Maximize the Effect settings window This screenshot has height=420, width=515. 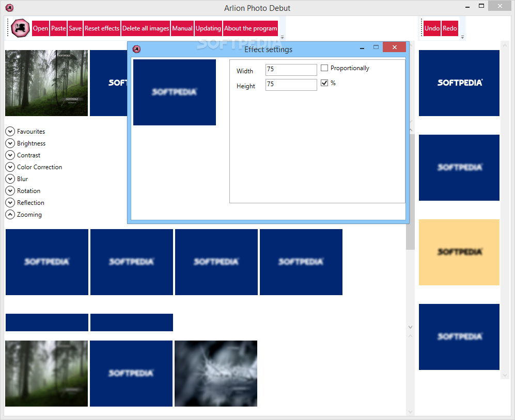coord(376,47)
